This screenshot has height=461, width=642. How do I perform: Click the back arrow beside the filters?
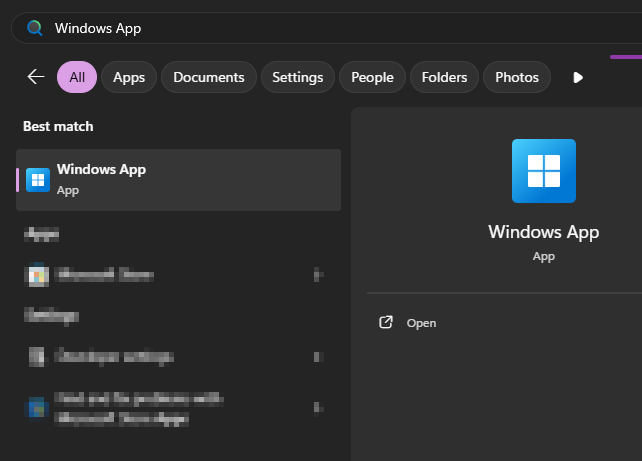36,77
